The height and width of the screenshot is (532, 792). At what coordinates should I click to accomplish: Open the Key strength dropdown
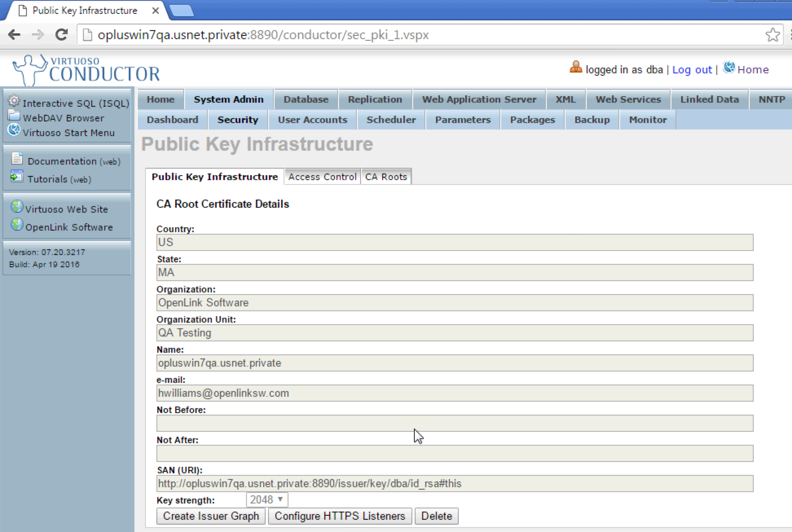(267, 499)
